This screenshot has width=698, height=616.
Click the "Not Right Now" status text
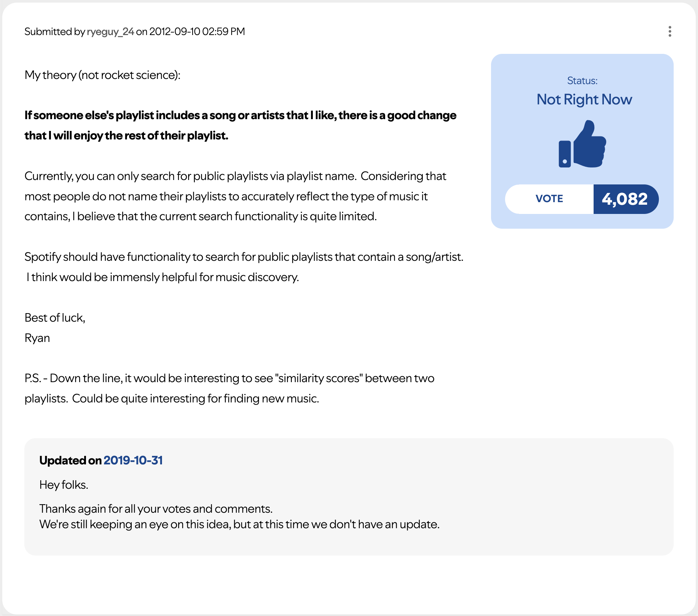click(x=584, y=100)
